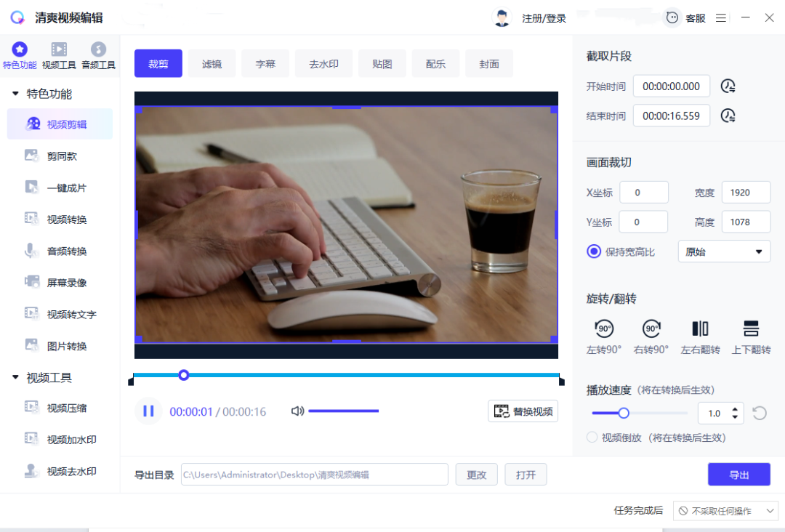
Task: Switch to the 配乐 music tab
Action: pos(435,63)
